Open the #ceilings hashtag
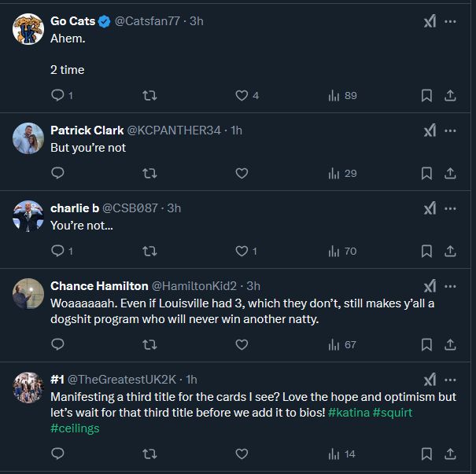476x474 pixels. click(75, 428)
